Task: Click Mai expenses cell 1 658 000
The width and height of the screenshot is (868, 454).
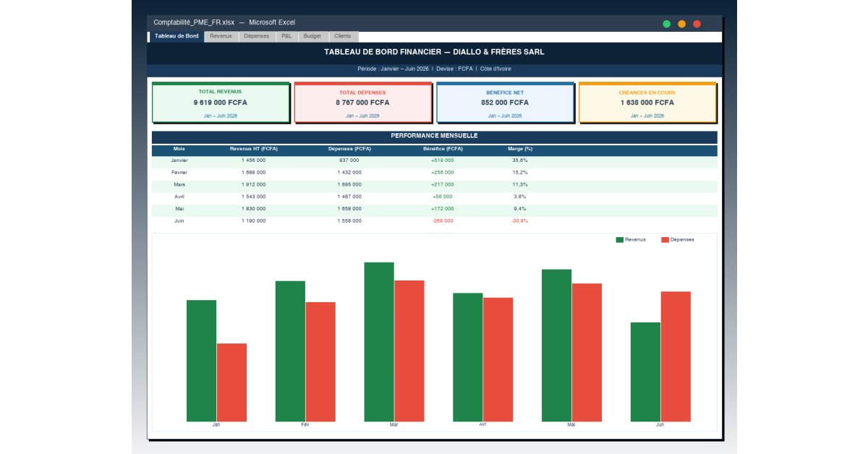Action: point(349,208)
